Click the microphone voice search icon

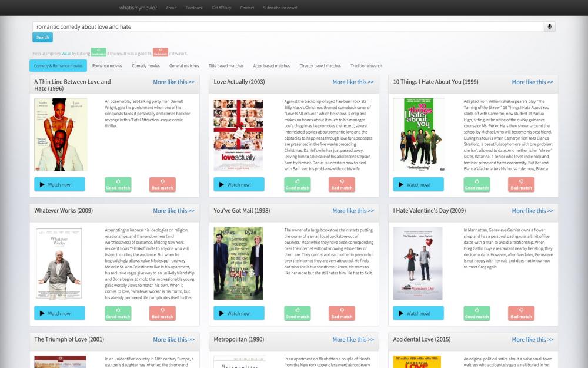point(550,26)
